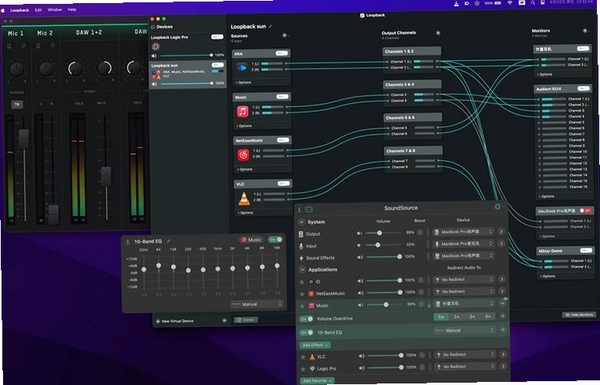600x385 pixels.
Task: Remove the Volume Overdrive effect
Action: pos(503,316)
